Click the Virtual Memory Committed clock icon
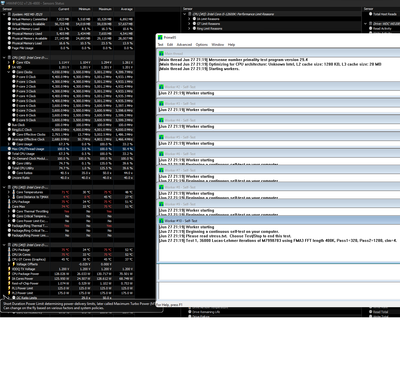Screen dimensions: 400x371 (x=10, y=19)
